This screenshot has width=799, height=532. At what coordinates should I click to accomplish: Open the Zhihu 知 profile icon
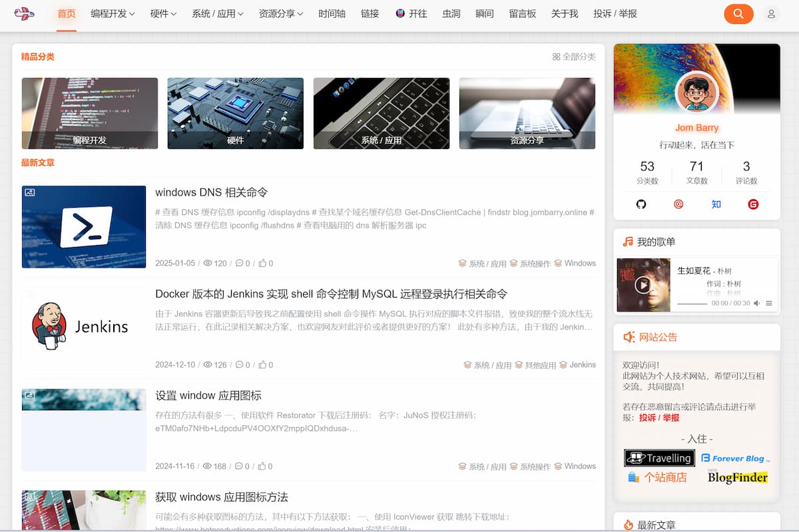716,204
